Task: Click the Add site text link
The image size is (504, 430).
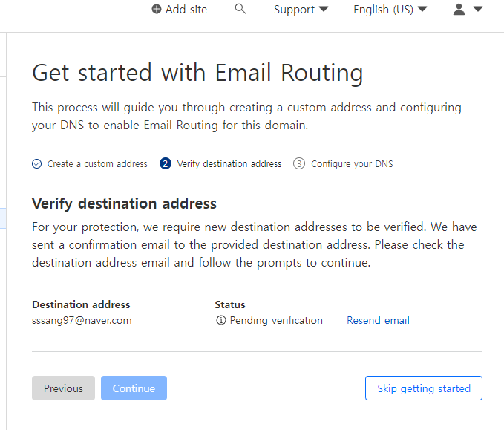Action: pos(186,10)
